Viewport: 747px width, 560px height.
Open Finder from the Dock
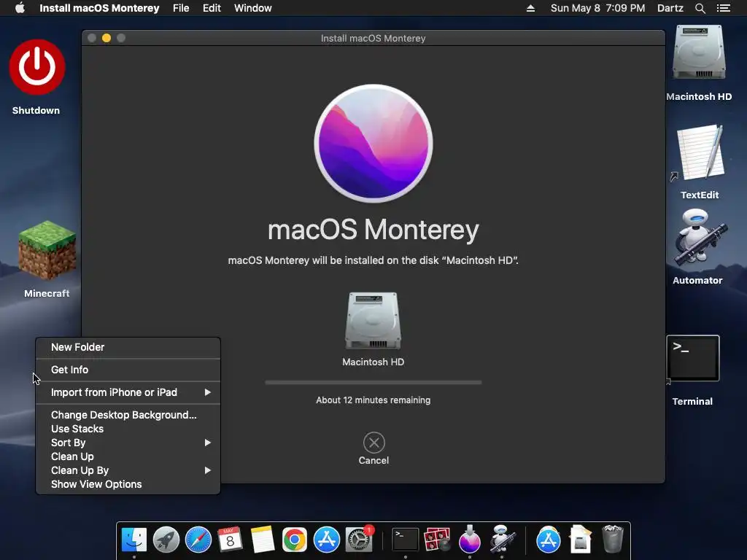pyautogui.click(x=134, y=540)
